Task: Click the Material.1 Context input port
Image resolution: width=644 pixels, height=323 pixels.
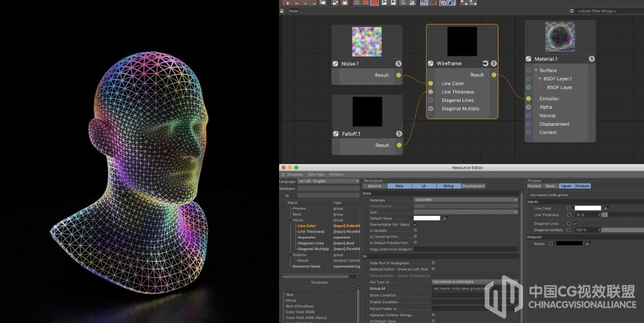Action: [x=528, y=132]
